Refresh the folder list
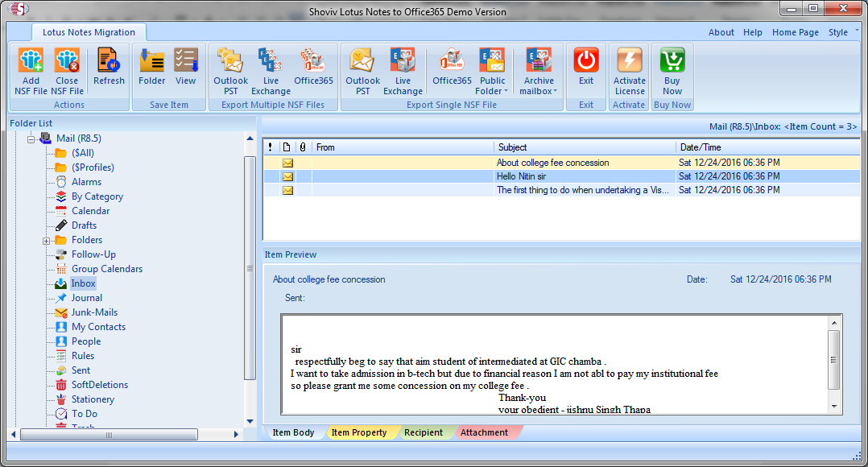868x467 pixels. point(109,66)
